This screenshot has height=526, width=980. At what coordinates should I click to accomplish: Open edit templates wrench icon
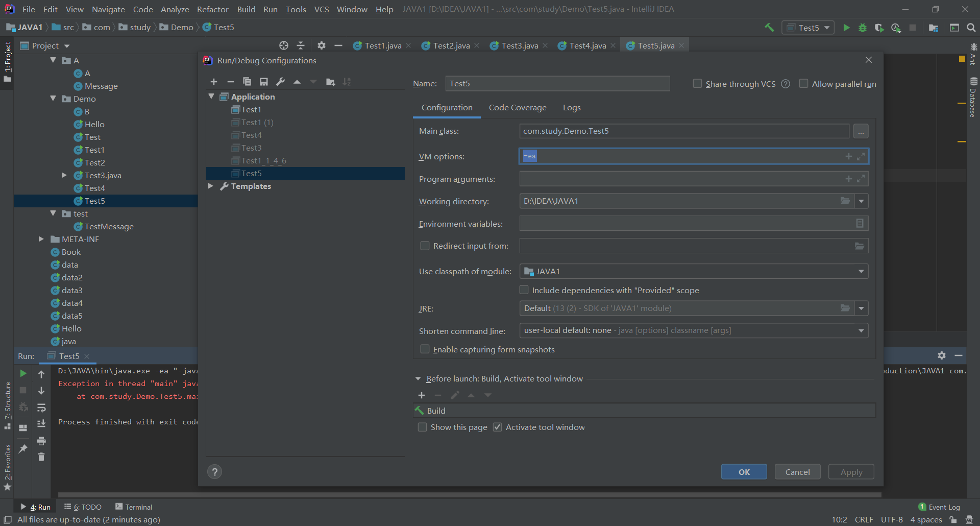point(280,82)
